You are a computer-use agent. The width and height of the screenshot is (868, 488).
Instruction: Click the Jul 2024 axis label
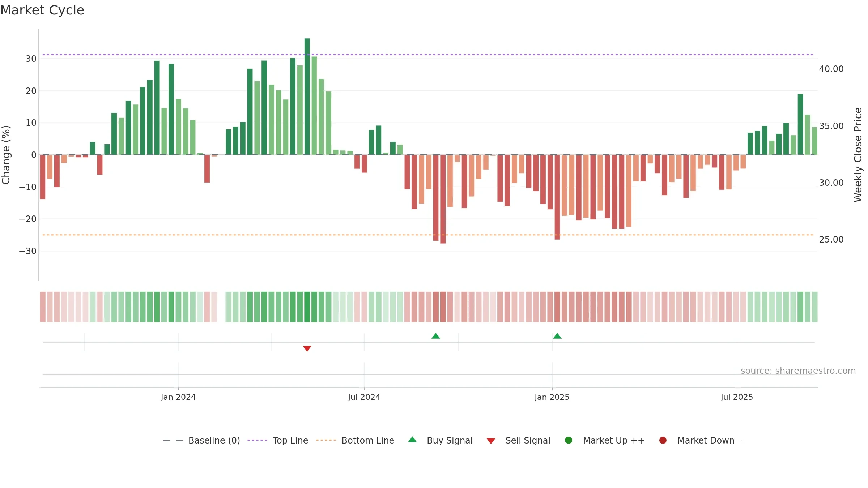(x=364, y=397)
